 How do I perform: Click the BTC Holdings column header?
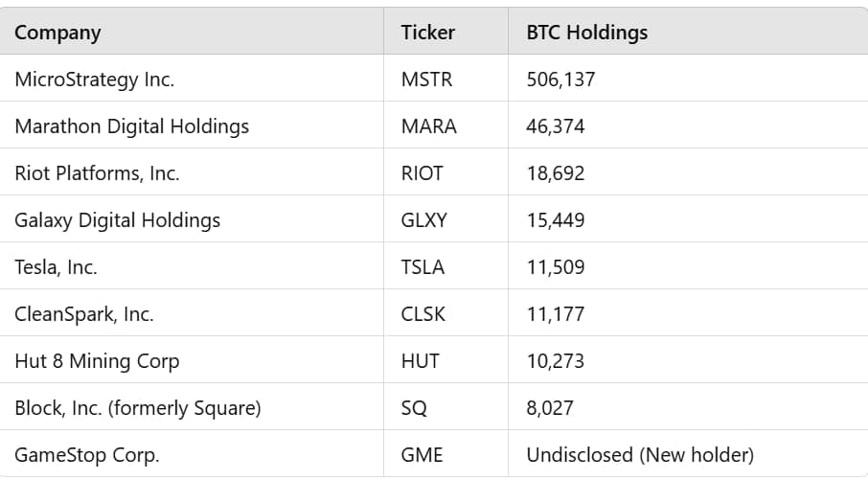click(586, 33)
